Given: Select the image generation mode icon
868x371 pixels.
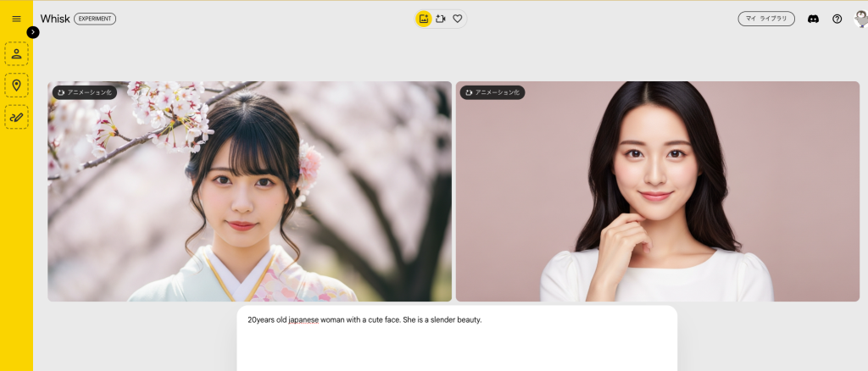Looking at the screenshot, I should coord(424,19).
